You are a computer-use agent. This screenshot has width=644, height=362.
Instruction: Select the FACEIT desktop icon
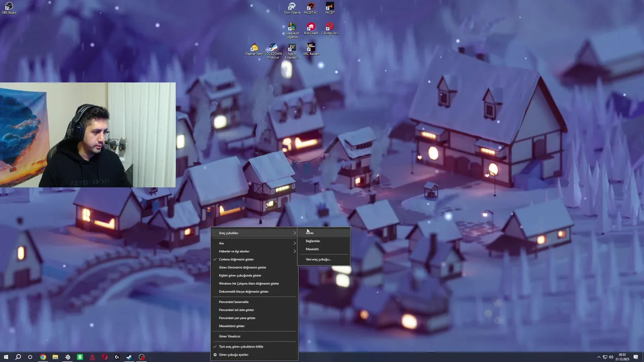330,8
